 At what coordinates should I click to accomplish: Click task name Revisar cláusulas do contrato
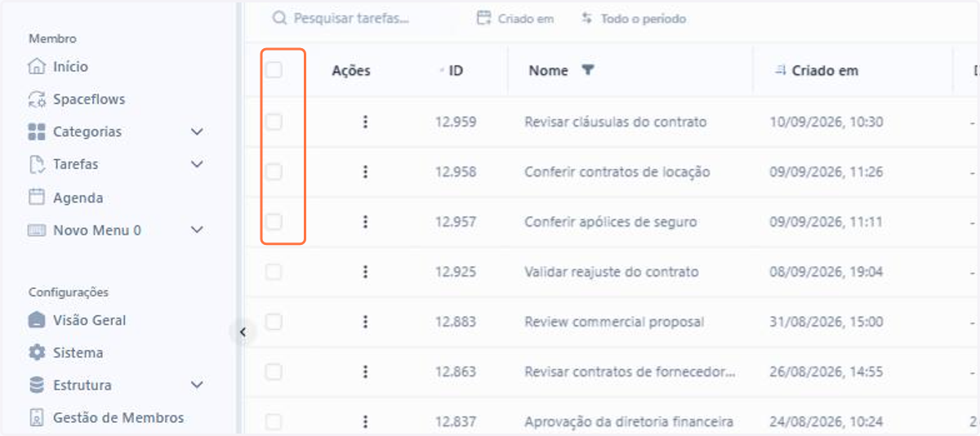click(x=615, y=122)
